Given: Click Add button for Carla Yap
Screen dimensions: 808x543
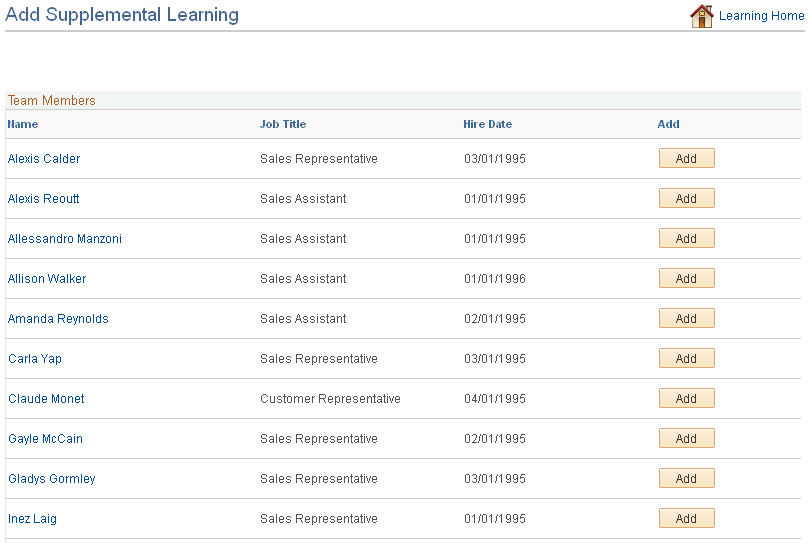Looking at the screenshot, I should (x=686, y=359).
